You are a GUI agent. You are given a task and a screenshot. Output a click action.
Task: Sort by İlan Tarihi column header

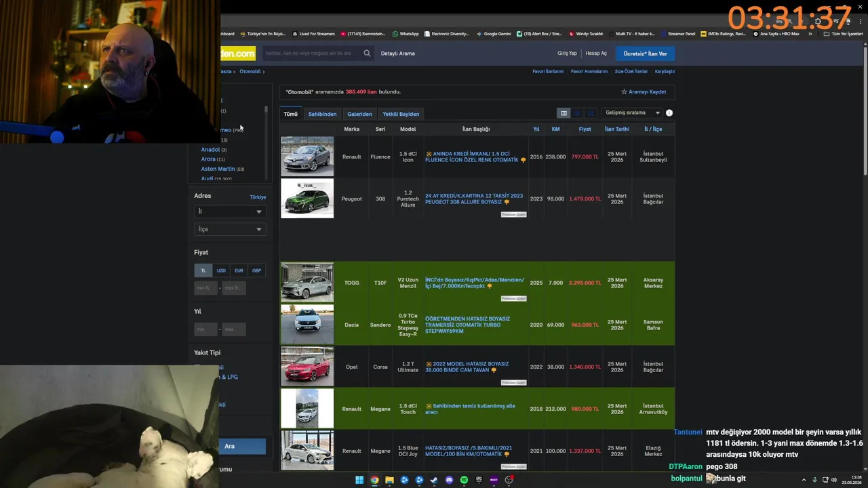617,129
